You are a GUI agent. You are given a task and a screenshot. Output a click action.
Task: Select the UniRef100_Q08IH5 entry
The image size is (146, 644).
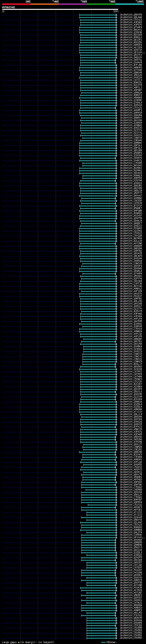(x=131, y=394)
